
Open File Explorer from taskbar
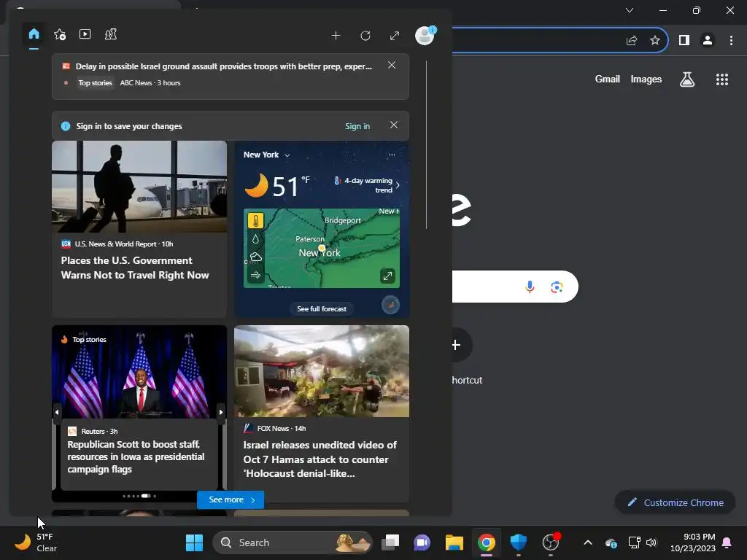454,542
